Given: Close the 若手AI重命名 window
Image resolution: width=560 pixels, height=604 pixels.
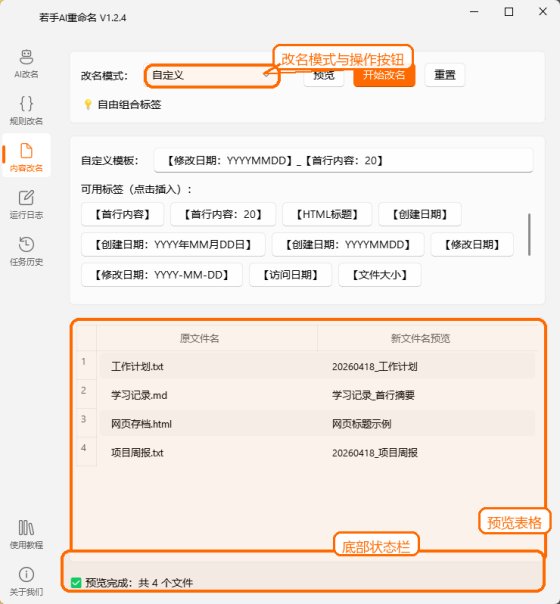Looking at the screenshot, I should (x=543, y=12).
